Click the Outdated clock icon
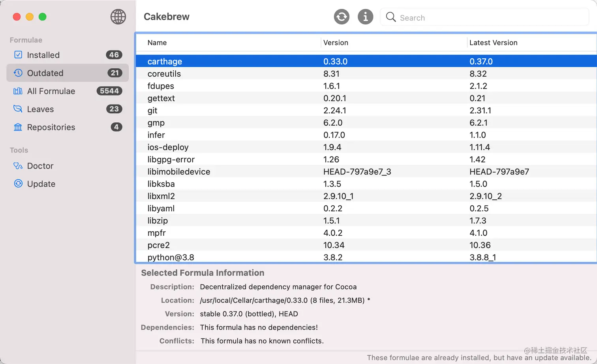 [18, 73]
